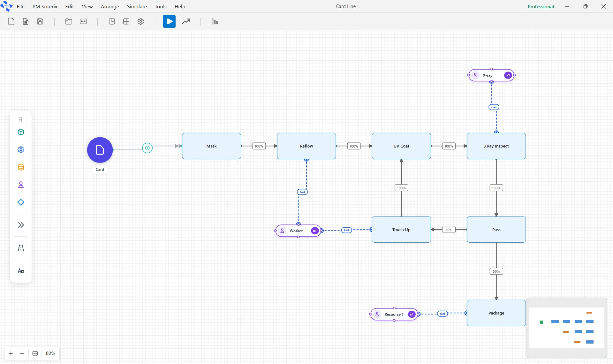Select the XRay Inspect activity box
The height and width of the screenshot is (364, 613).
tap(496, 146)
